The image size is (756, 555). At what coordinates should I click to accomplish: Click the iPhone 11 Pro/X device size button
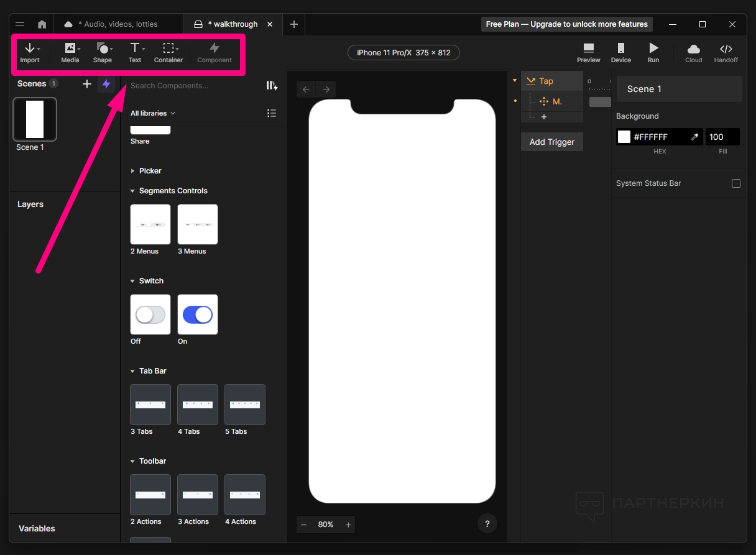coord(403,53)
